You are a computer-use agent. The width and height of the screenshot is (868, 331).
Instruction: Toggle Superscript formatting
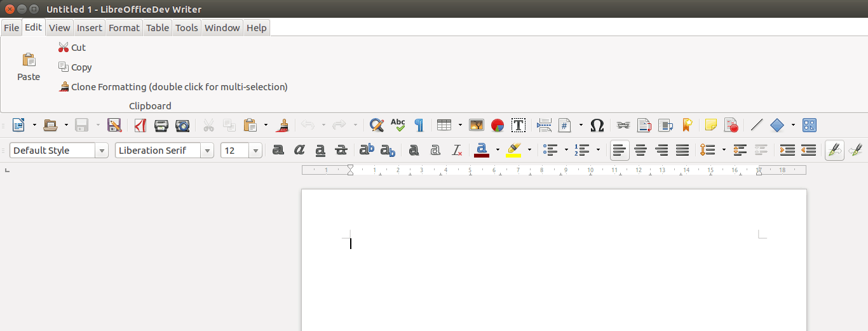pos(367,151)
